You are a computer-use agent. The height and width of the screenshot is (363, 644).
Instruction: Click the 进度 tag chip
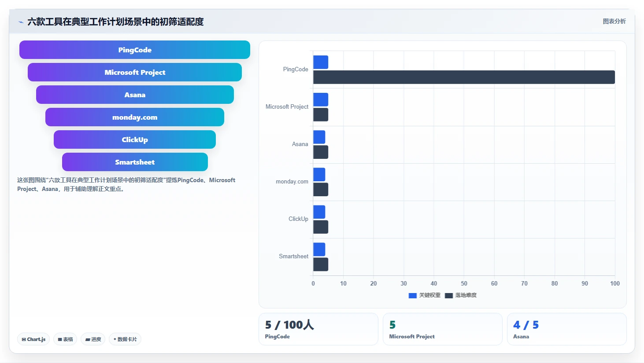coord(93,339)
